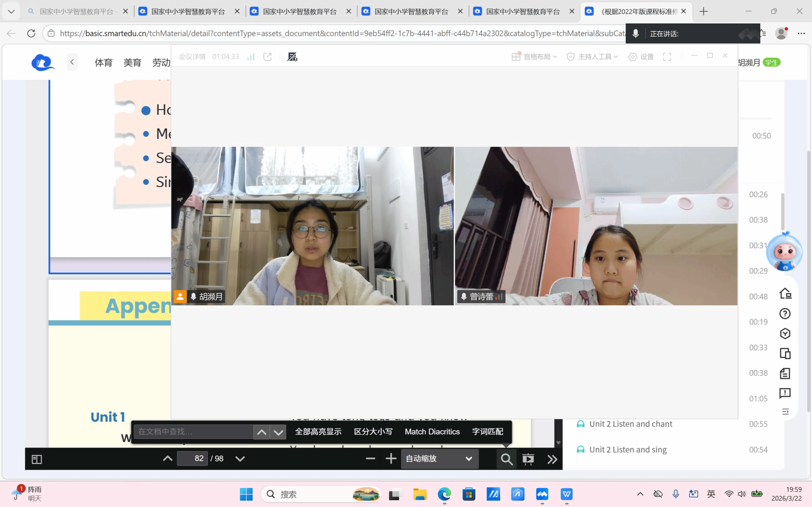This screenshot has width=812, height=507.
Task: Select 胡濒月's video tile
Action: pos(312,226)
